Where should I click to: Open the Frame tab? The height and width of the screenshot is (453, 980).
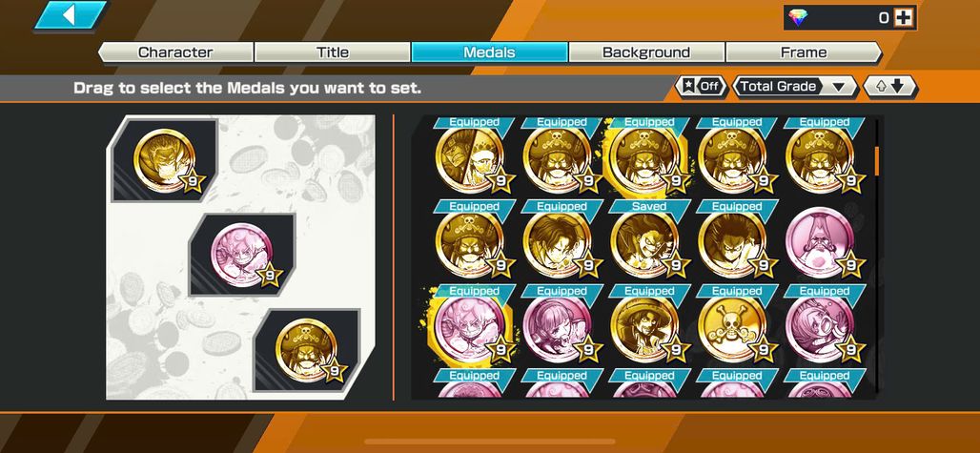(804, 52)
